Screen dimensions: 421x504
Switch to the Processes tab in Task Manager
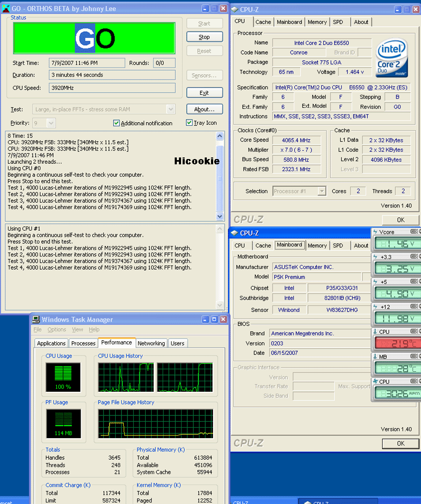[83, 343]
